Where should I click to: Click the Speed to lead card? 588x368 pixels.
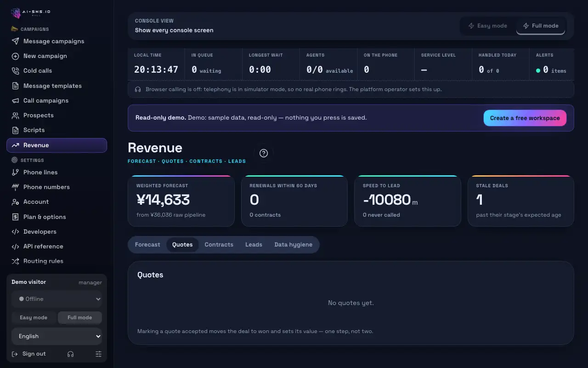point(407,201)
